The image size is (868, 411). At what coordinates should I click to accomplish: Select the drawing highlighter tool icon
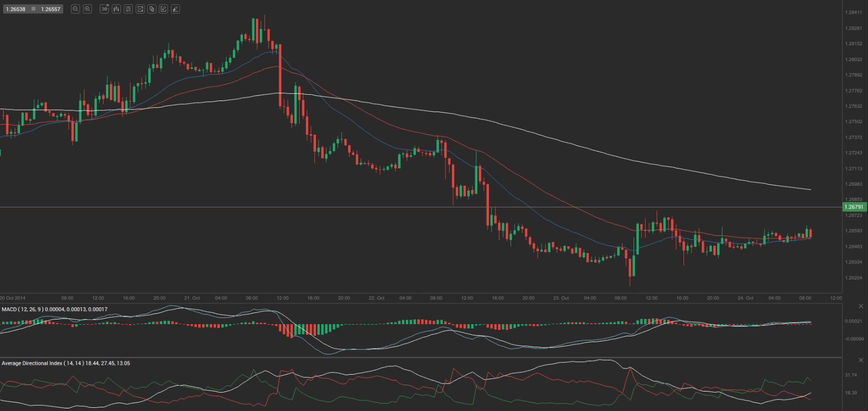[175, 9]
